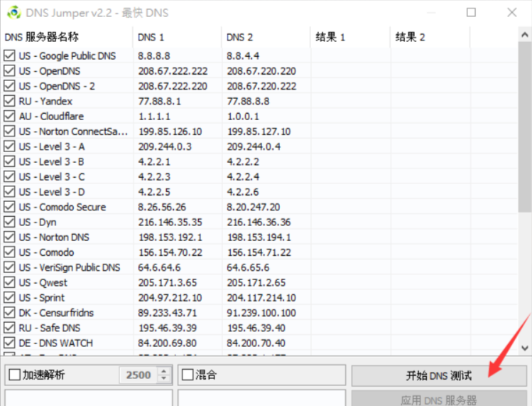Toggle the US - Comodo Secure checkbox
Image resolution: width=532 pixels, height=406 pixels.
coord(9,207)
